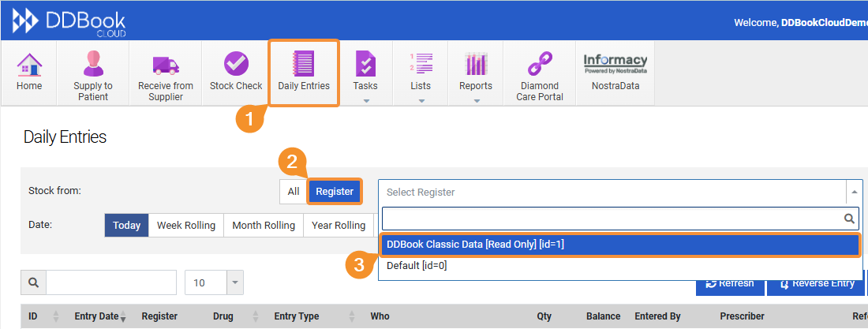Click the Entered By column header

pos(657,316)
